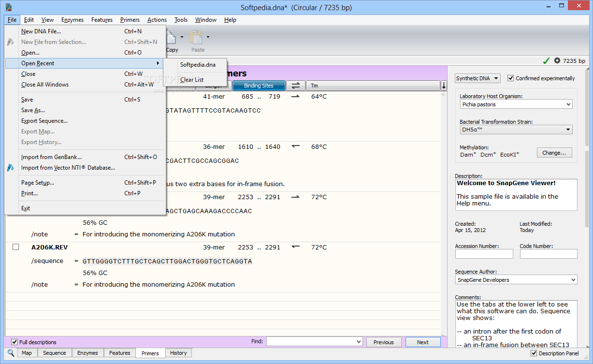Open the Bacterial Transformation Strain dropdown
The height and width of the screenshot is (364, 593).
[x=516, y=130]
